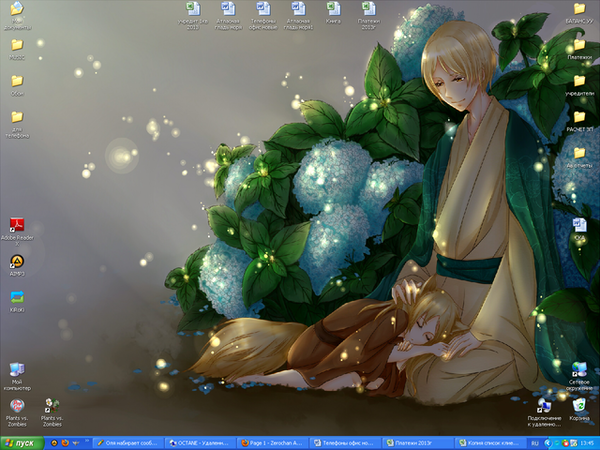Open Подключение к удаленному рабочему столу shortcut
The height and width of the screenshot is (450, 600).
(x=544, y=404)
